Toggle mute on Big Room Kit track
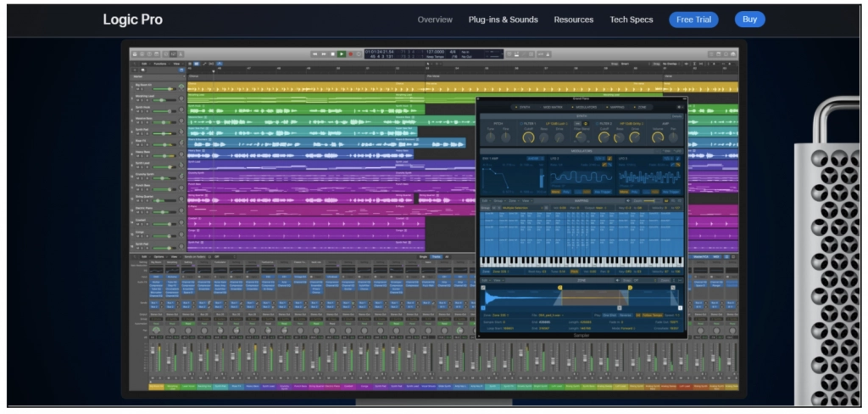The width and height of the screenshot is (868, 414). [x=136, y=91]
